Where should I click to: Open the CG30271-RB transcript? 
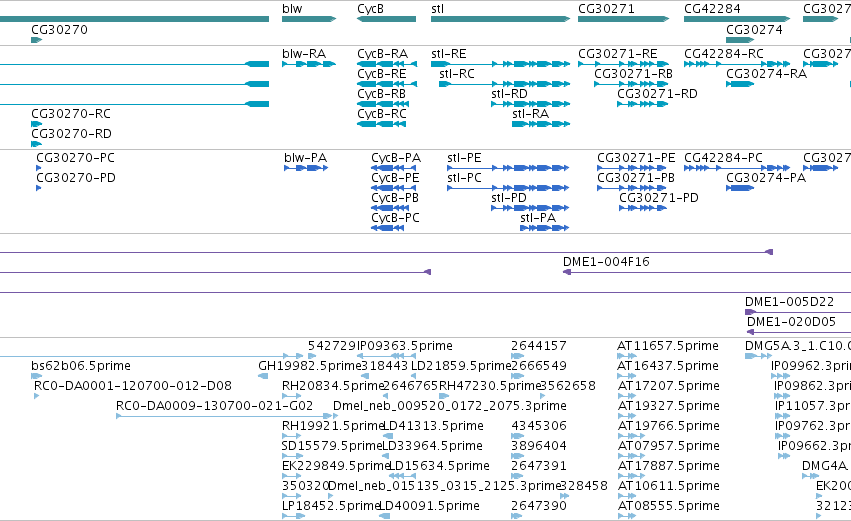pyautogui.click(x=631, y=84)
